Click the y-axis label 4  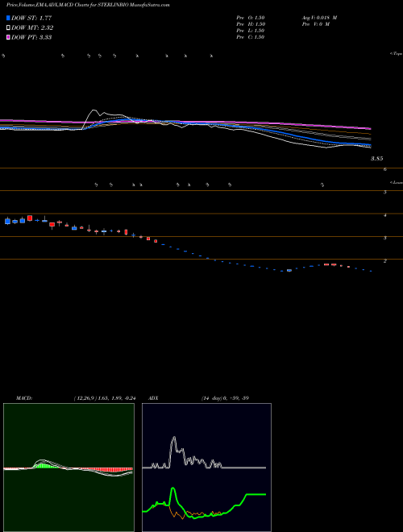pyautogui.click(x=385, y=215)
